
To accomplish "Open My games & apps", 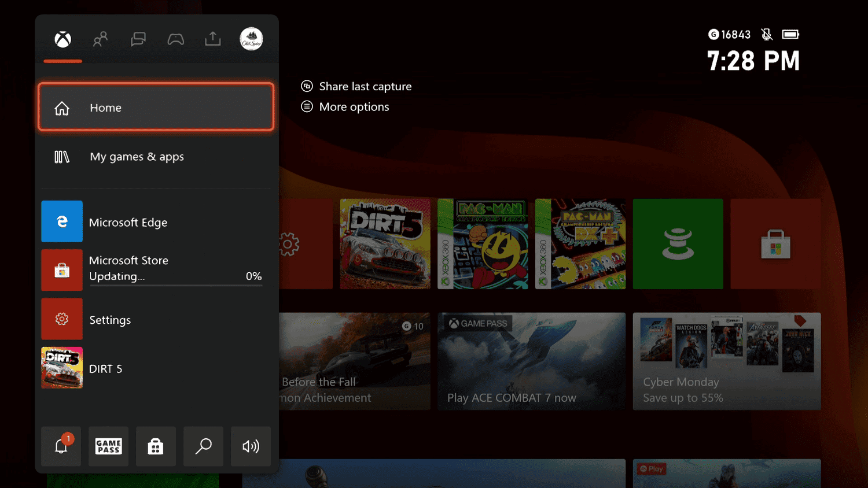I will pos(156,157).
